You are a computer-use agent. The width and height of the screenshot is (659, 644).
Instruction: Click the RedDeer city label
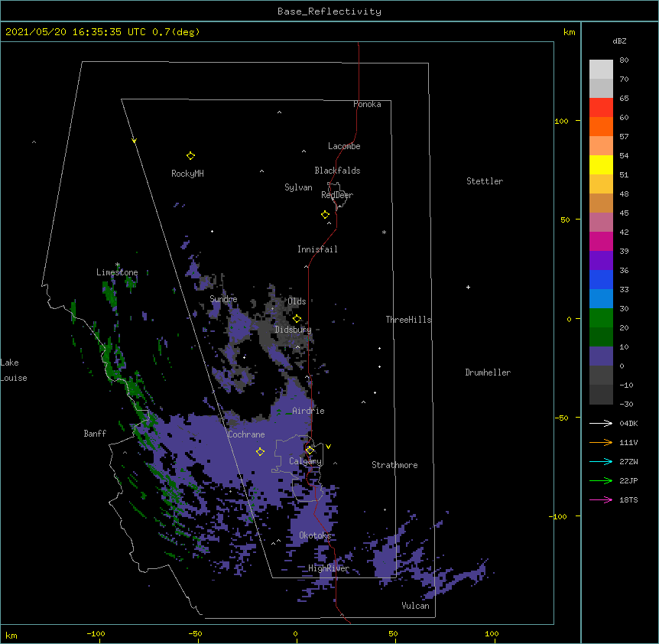point(337,195)
